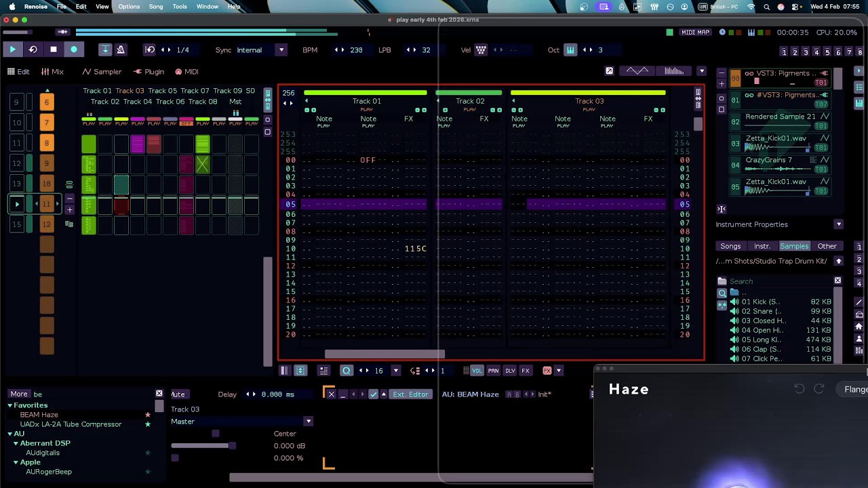Click the advanced edit list icon
Viewport: 868px width, 488px height.
click(323, 371)
